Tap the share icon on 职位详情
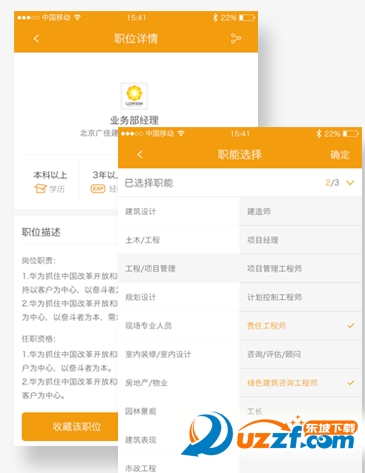The width and height of the screenshot is (365, 473). tap(236, 38)
